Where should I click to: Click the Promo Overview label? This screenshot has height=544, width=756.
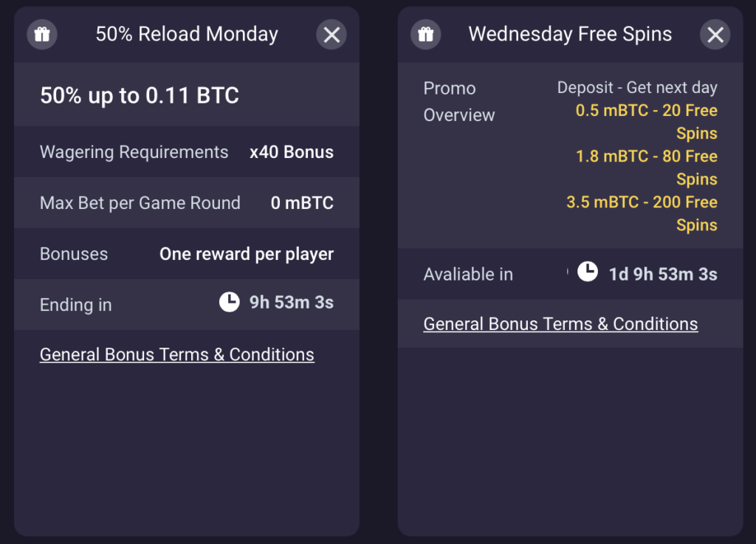459,102
